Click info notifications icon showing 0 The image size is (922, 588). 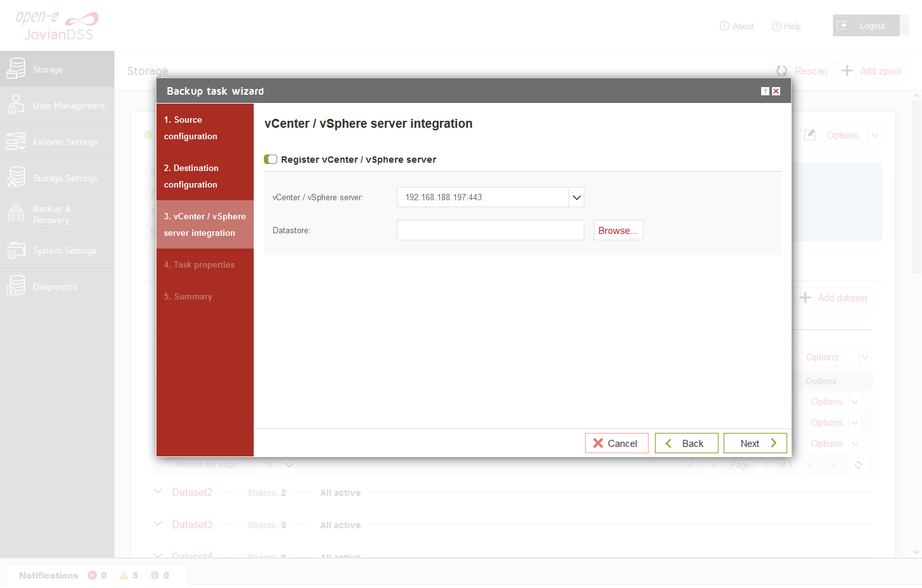tap(155, 575)
